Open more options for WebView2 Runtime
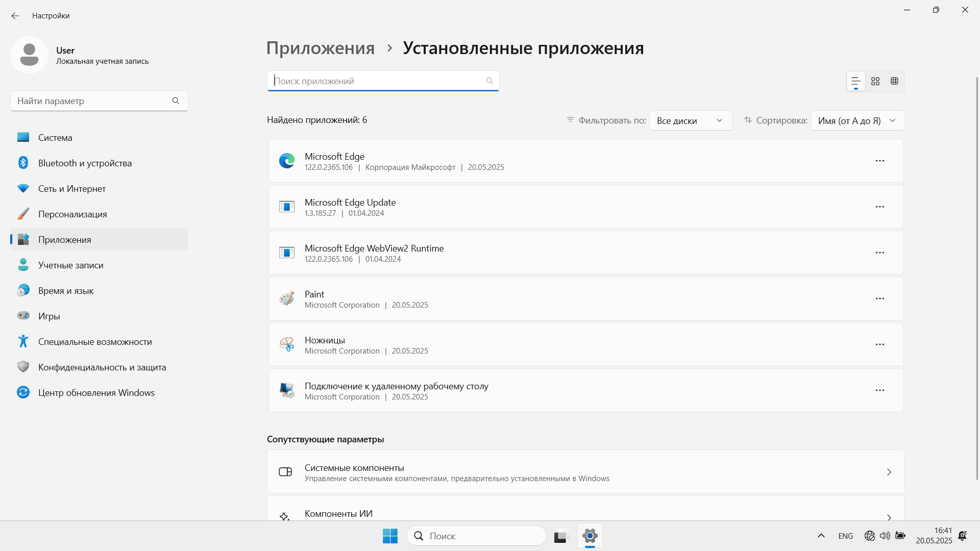Screen dimensions: 980x551 point(880,253)
